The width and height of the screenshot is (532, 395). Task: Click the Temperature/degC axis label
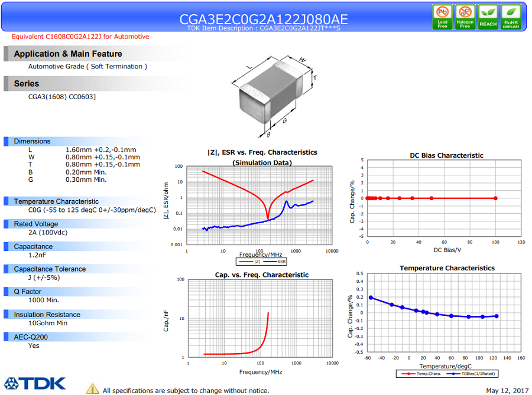(x=446, y=366)
